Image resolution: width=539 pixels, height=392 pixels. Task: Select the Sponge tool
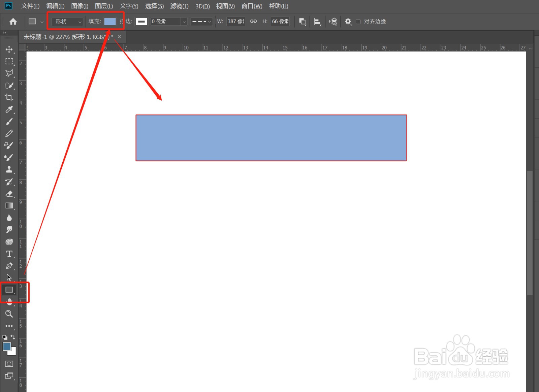tap(9, 242)
